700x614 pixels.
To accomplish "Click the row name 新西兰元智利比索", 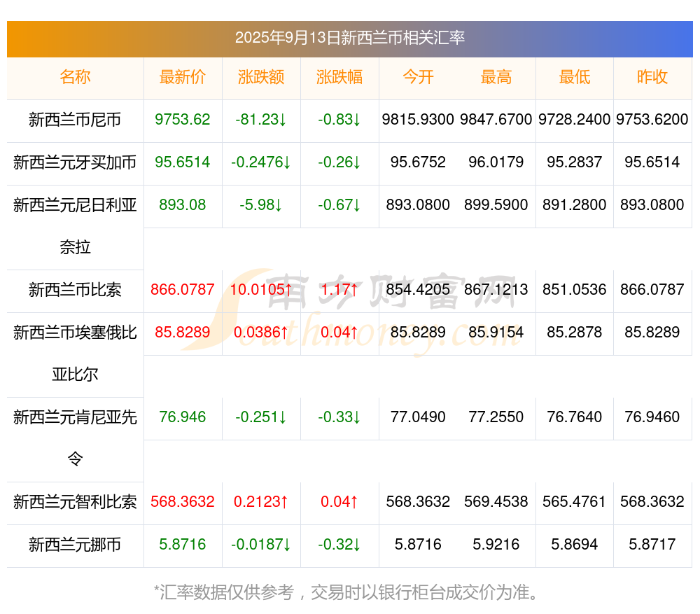I will 75,502.
